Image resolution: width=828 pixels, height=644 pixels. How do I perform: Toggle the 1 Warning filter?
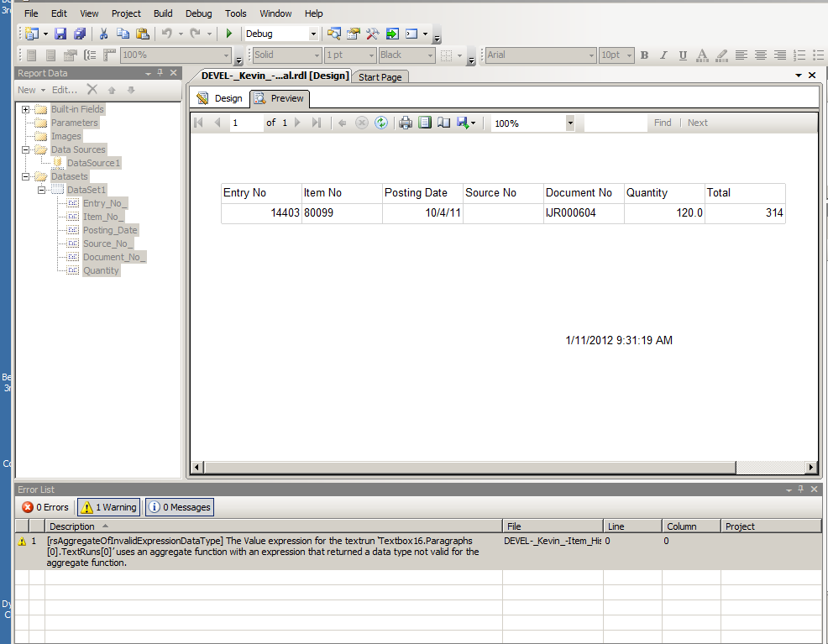pos(109,507)
